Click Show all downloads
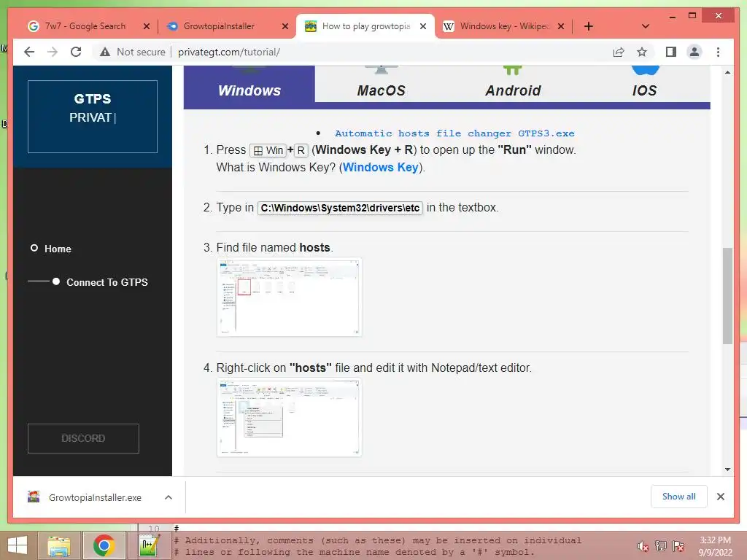The height and width of the screenshot is (560, 747). tap(679, 497)
